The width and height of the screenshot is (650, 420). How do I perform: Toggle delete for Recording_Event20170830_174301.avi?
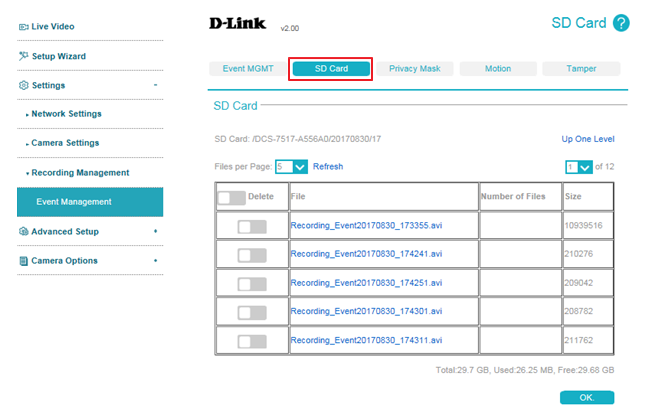tap(252, 313)
